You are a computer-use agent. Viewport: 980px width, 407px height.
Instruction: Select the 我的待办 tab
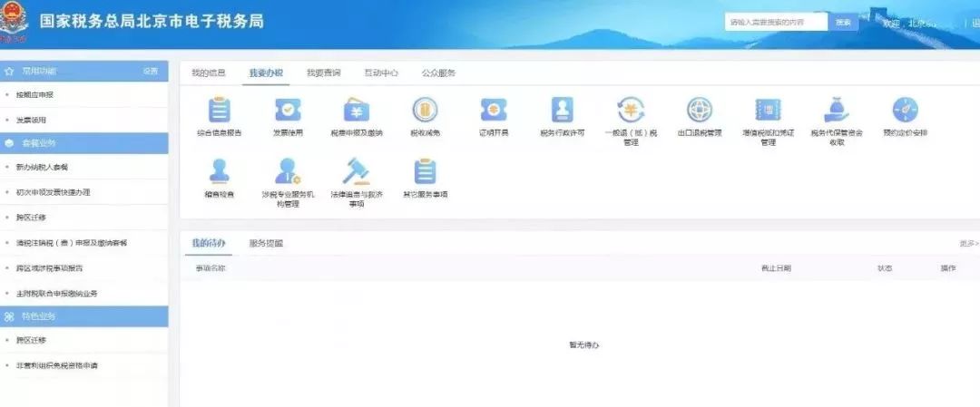pos(208,243)
